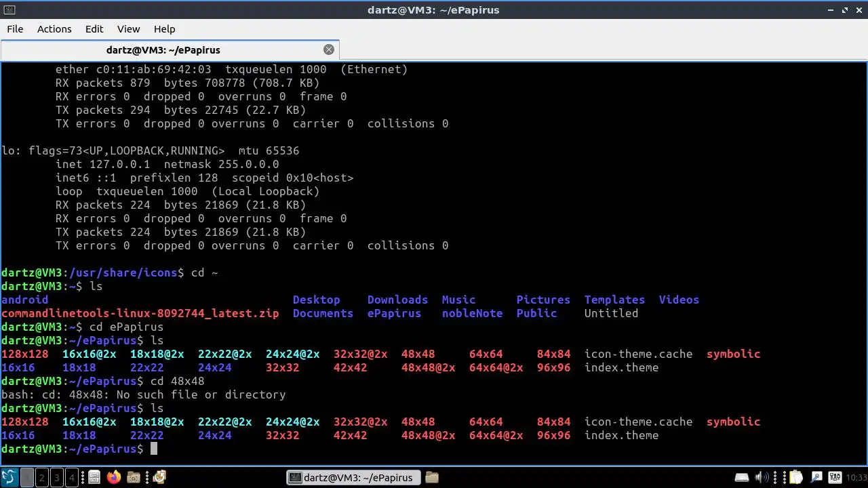Screen dimensions: 868x488
Task: Open the network connection tray icon
Action: click(816, 478)
